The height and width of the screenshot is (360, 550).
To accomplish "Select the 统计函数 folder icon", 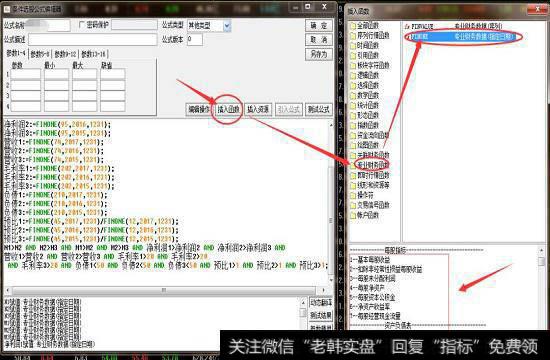I will pos(353,105).
